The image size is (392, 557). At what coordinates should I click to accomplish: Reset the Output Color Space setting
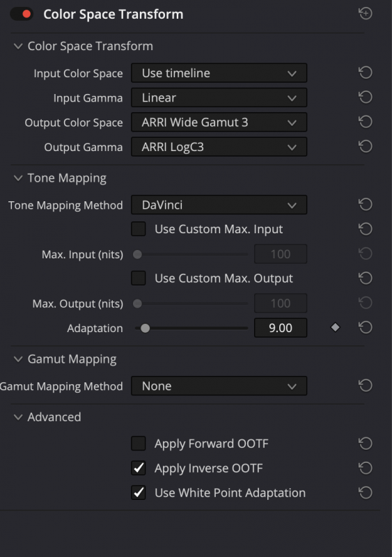[x=366, y=122]
